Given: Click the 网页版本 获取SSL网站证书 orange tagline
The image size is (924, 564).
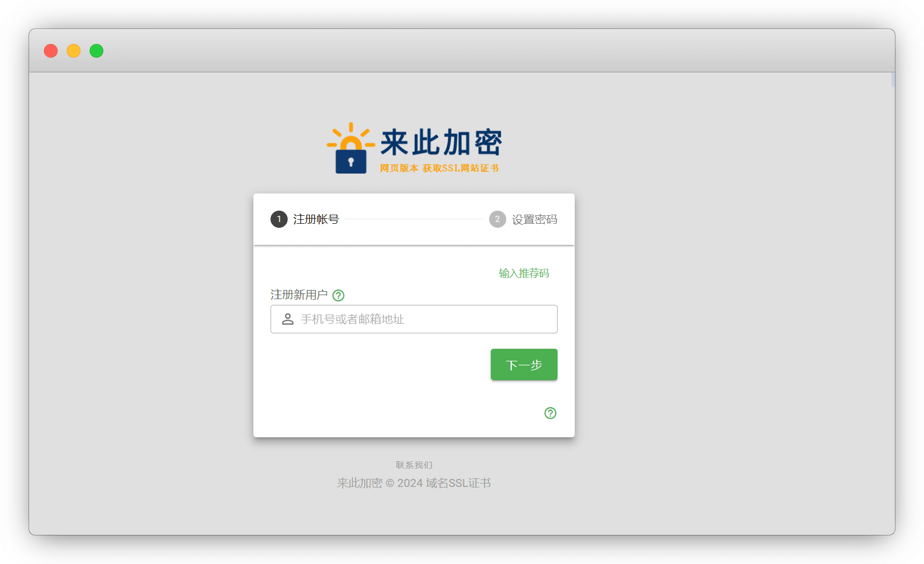Looking at the screenshot, I should pyautogui.click(x=439, y=168).
